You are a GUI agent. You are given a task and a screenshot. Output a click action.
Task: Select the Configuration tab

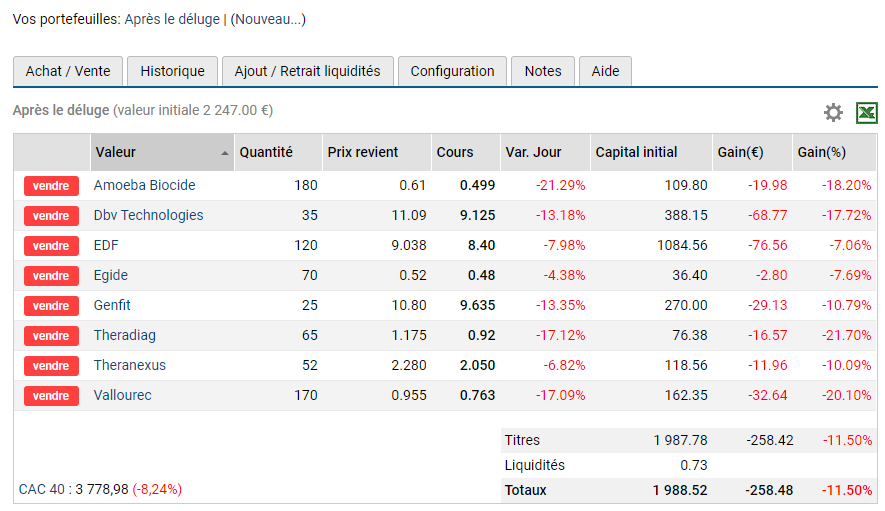tap(452, 71)
